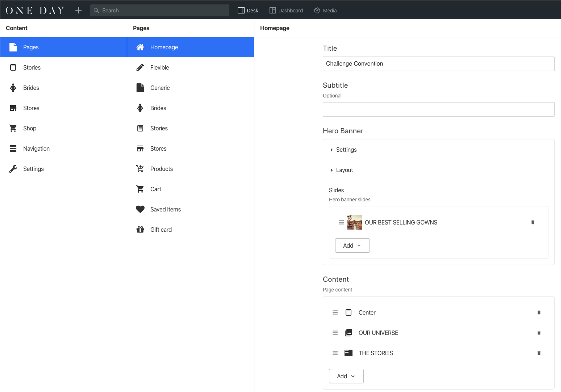The width and height of the screenshot is (561, 392).
Task: Open the Products page entry
Action: (x=161, y=169)
